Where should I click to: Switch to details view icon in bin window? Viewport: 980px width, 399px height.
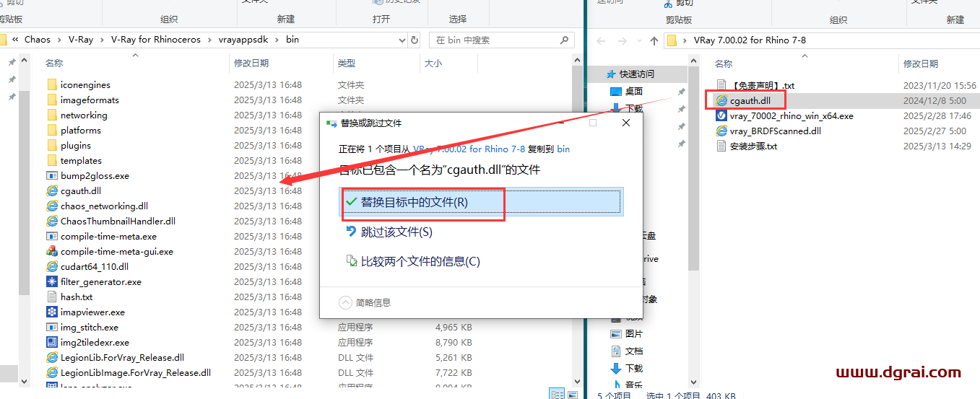[x=557, y=393]
